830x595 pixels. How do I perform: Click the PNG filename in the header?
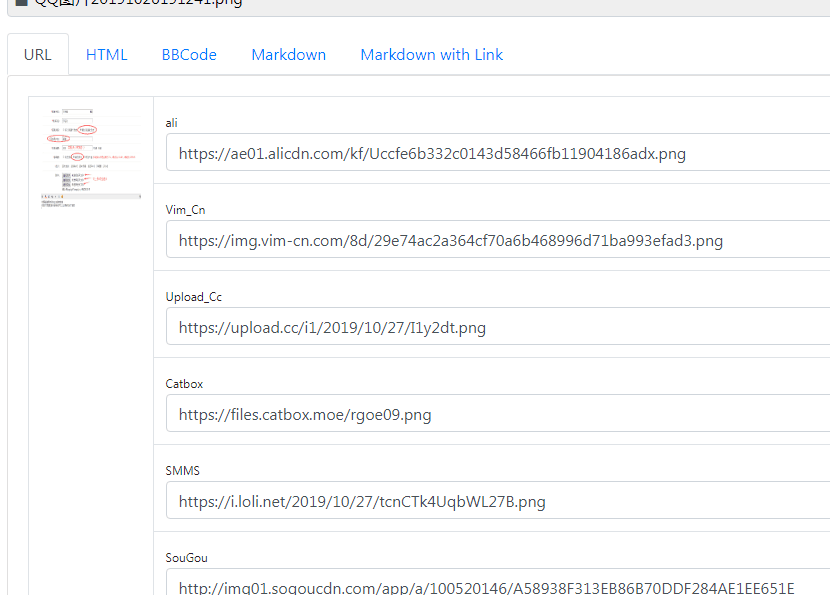pyautogui.click(x=138, y=3)
